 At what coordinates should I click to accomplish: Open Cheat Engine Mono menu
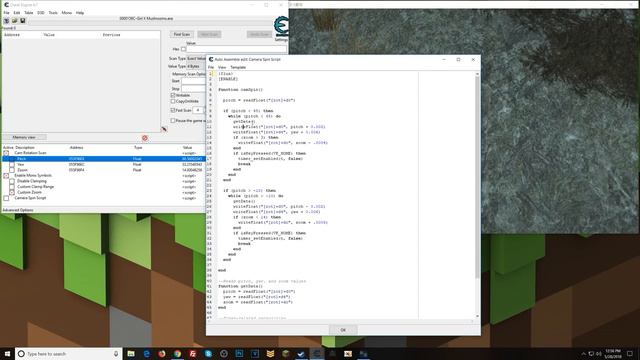(67, 13)
